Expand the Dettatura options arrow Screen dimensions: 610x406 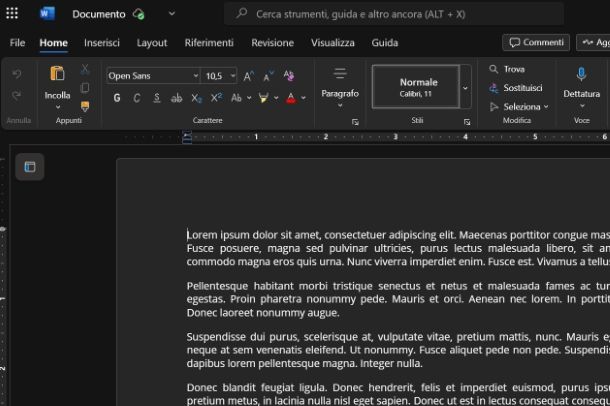[x=582, y=106]
